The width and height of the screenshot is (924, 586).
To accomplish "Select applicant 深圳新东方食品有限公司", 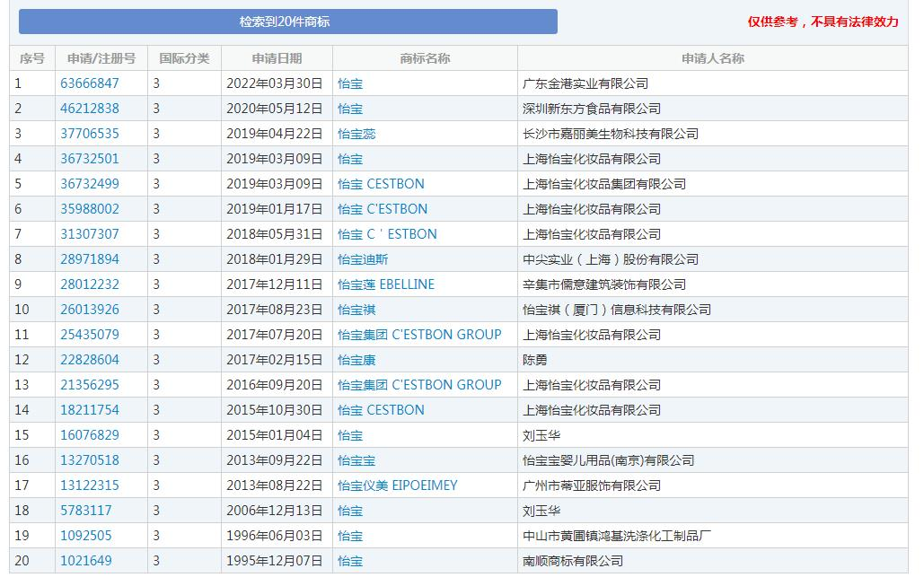I will pyautogui.click(x=592, y=109).
